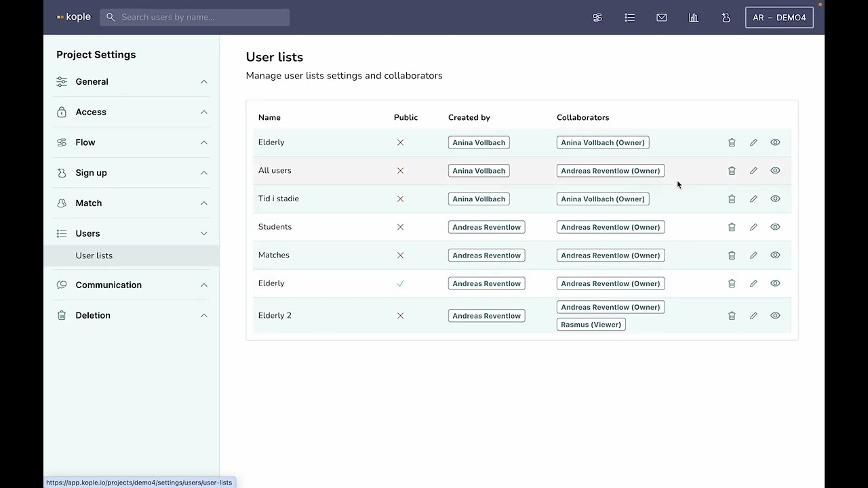868x488 pixels.
Task: Show the Elderly 2 list via eye icon
Action: click(x=775, y=316)
